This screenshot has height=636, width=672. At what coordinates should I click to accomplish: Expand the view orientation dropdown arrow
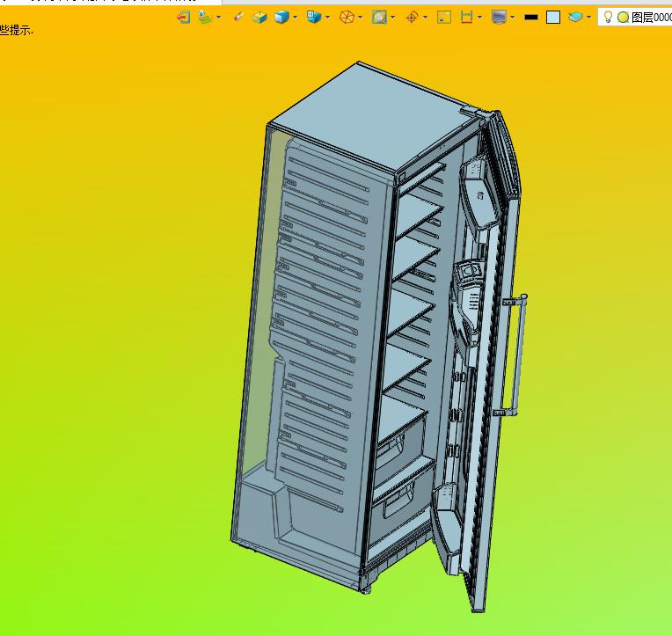click(328, 18)
